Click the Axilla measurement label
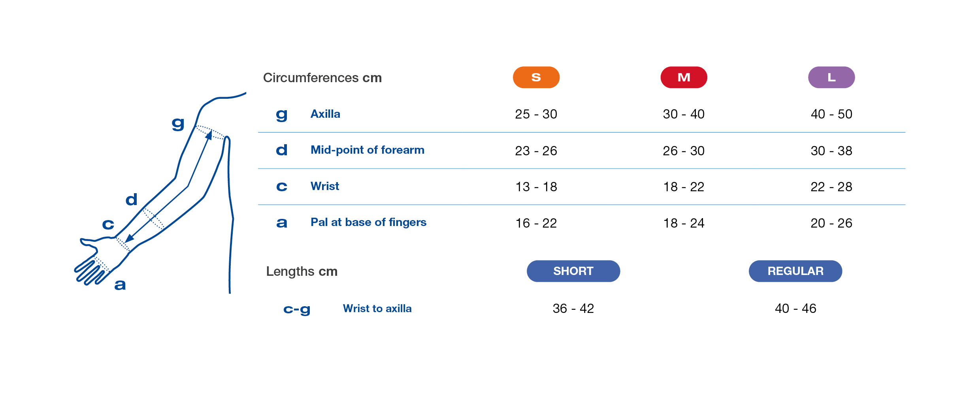The height and width of the screenshot is (420, 980). (x=325, y=114)
